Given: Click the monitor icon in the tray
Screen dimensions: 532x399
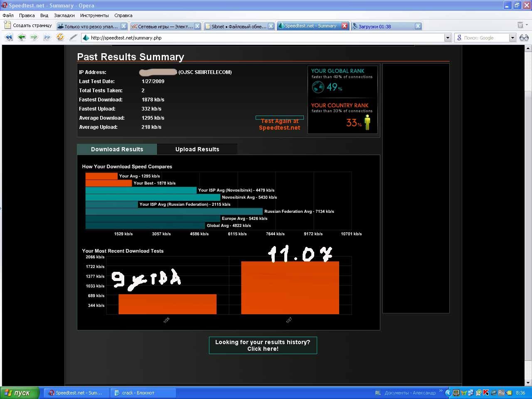Looking at the screenshot, I should click(x=456, y=393).
